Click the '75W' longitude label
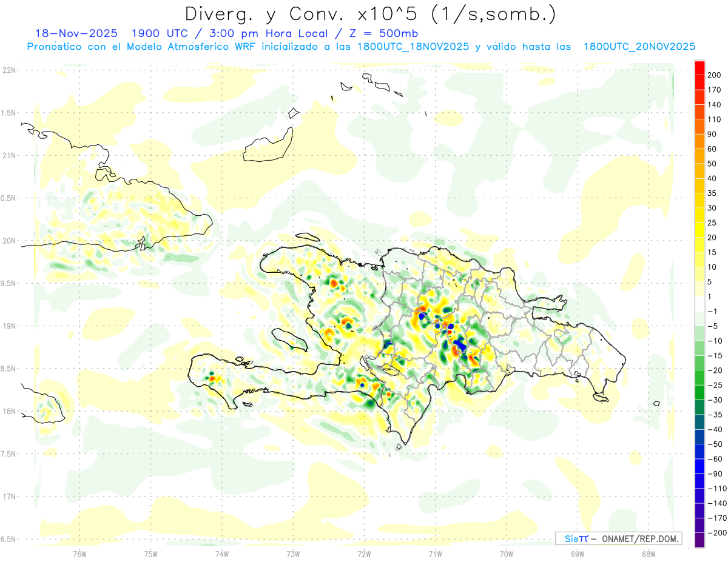The image size is (728, 562). coord(151,554)
